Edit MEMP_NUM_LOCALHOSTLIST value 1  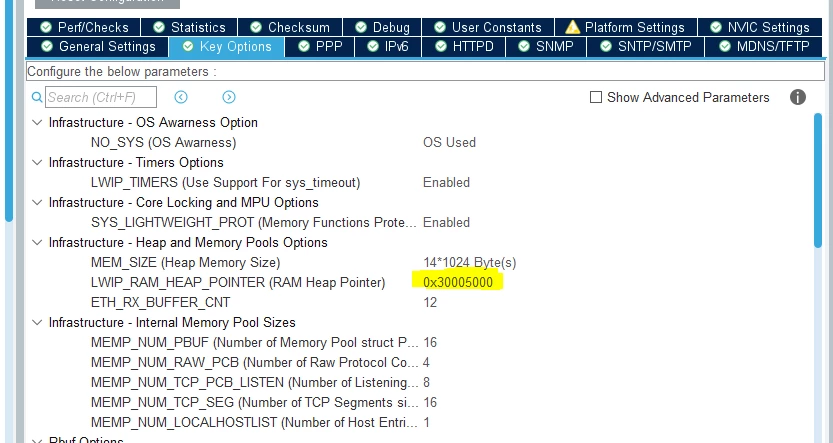click(427, 422)
